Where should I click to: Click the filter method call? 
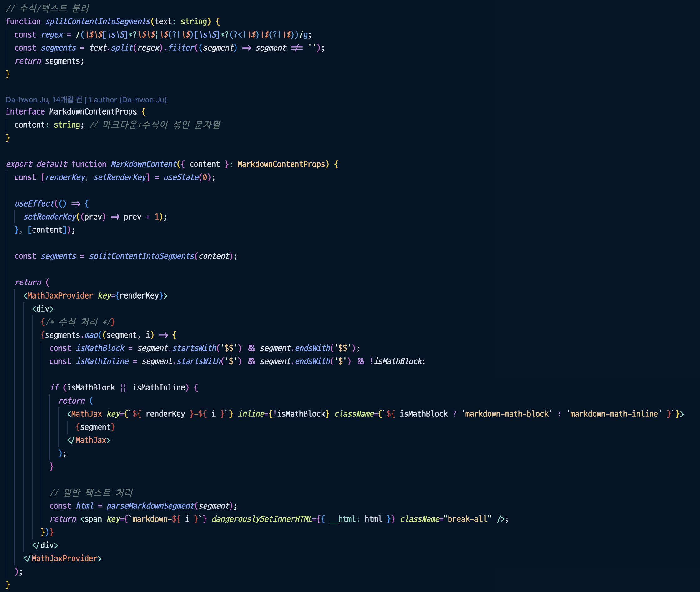[181, 48]
